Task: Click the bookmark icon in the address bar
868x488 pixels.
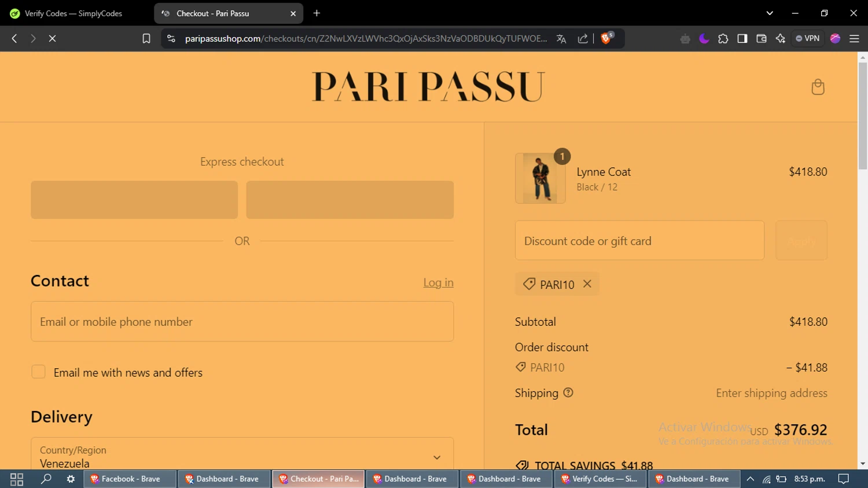Action: click(146, 38)
